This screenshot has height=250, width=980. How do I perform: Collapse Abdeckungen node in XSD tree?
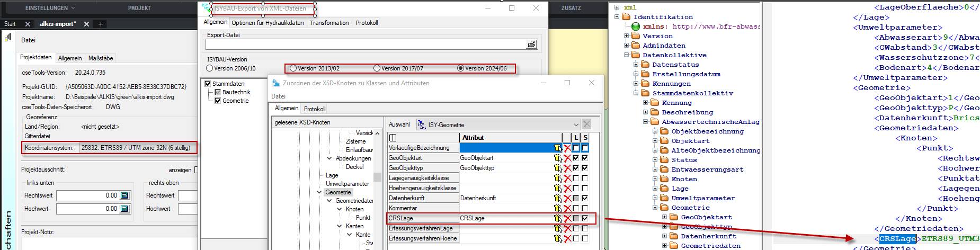point(329,158)
